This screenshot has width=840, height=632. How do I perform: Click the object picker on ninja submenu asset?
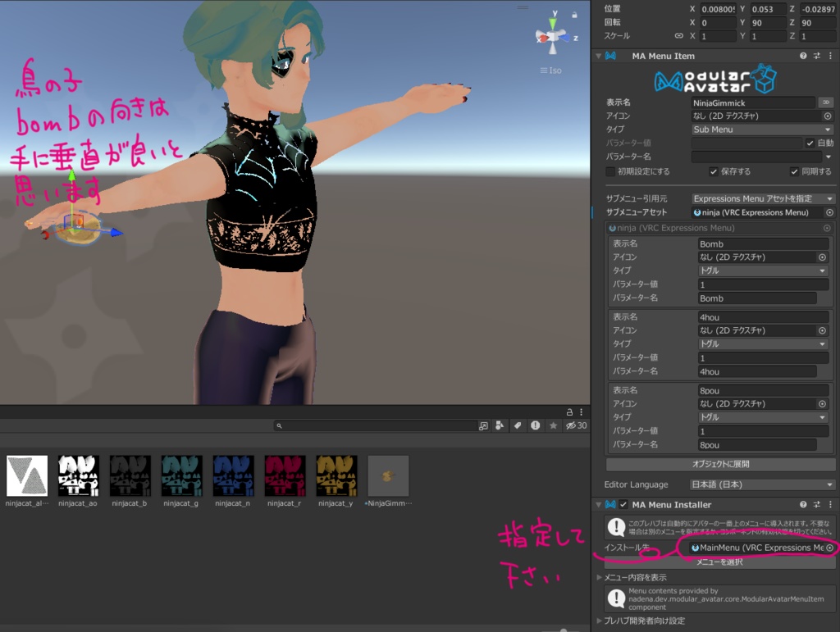coord(831,212)
